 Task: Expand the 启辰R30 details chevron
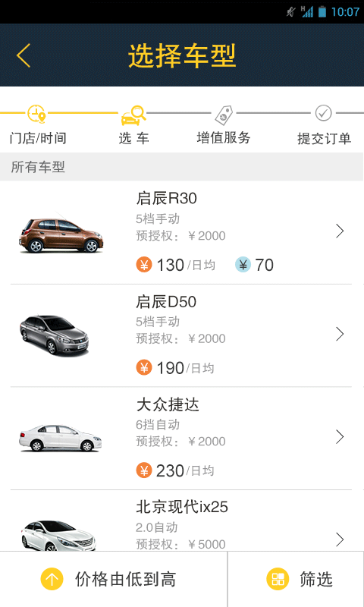[x=340, y=231]
